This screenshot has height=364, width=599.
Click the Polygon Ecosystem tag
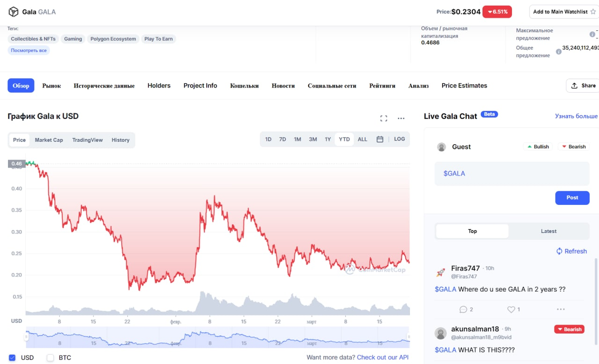coord(113,39)
